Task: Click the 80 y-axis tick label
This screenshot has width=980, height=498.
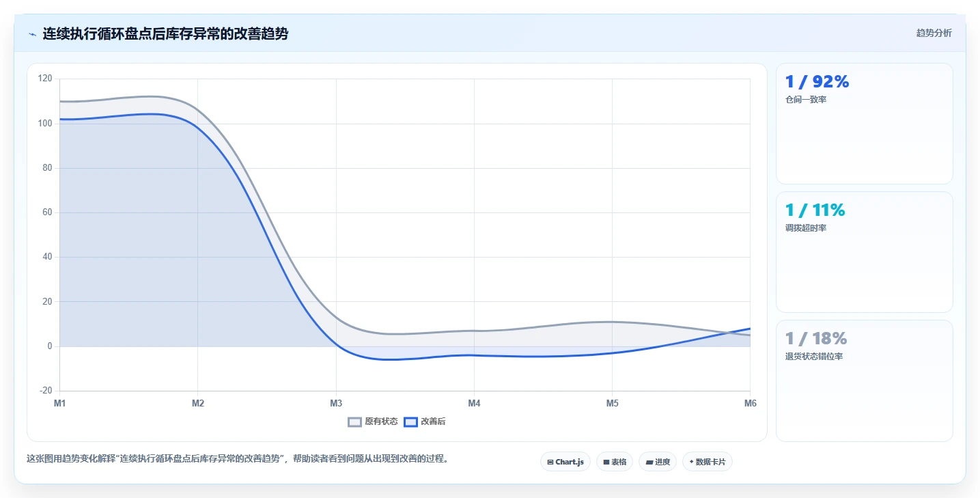Action: pos(47,168)
